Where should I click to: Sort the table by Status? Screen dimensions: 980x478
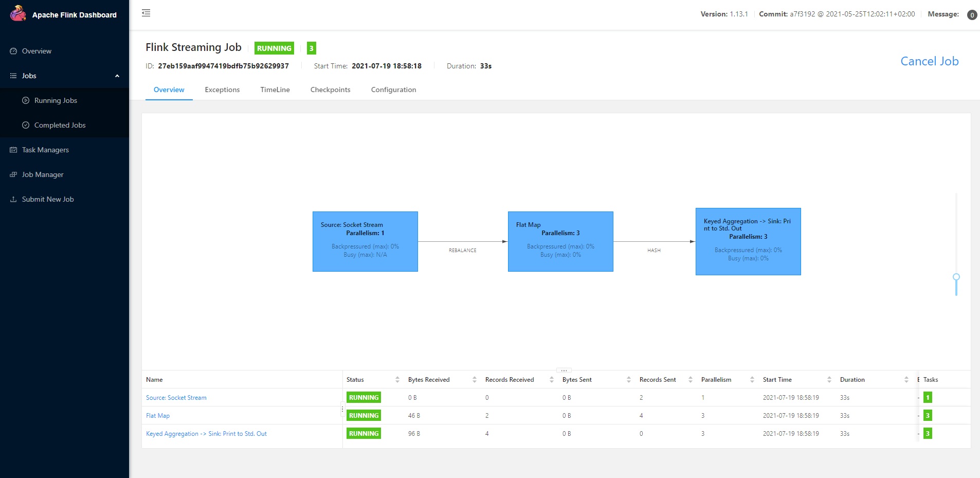[397, 380]
